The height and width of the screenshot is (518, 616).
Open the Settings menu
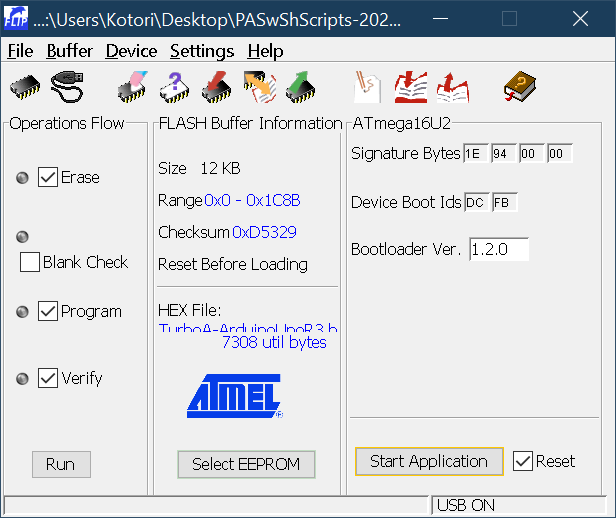click(201, 51)
